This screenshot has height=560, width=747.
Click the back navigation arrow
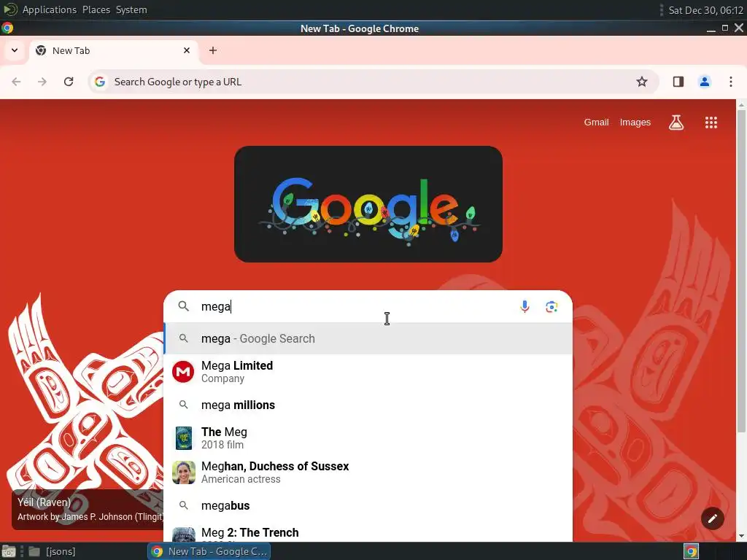16,82
